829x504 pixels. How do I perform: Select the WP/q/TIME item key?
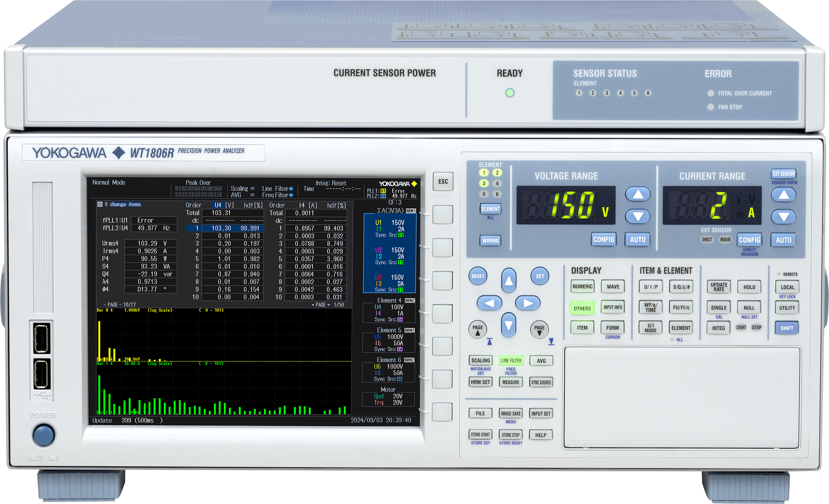point(651,307)
